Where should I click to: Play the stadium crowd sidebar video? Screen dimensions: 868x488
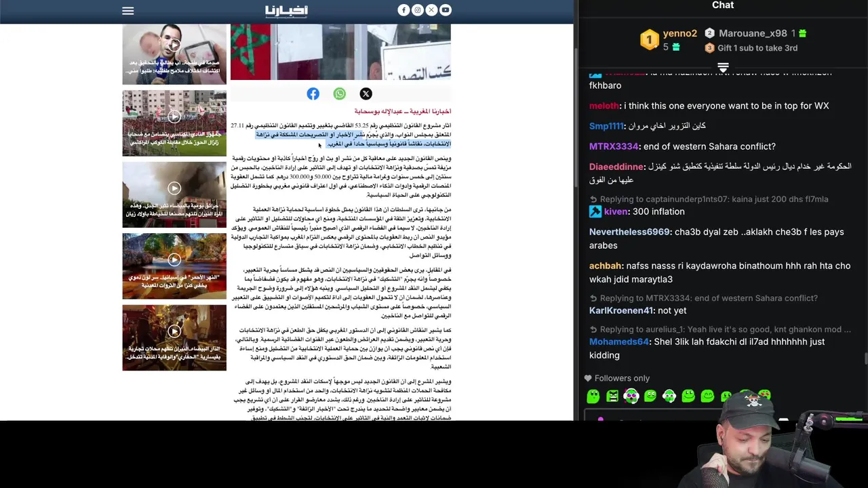tap(174, 123)
